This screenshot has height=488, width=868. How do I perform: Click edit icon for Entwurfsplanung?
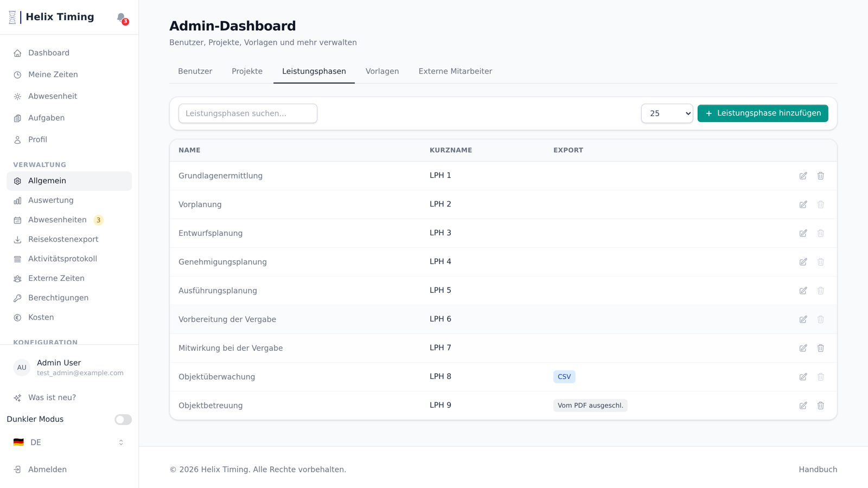coord(803,233)
